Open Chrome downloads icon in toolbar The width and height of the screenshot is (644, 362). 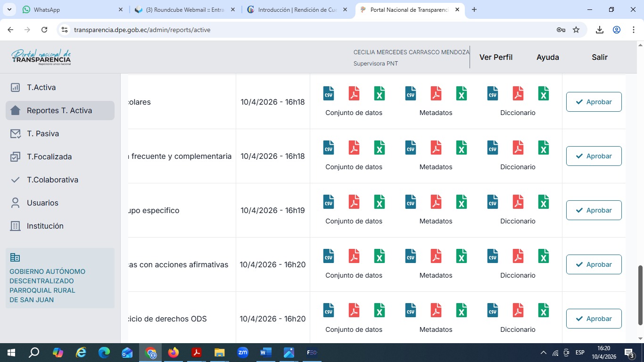[600, 30]
